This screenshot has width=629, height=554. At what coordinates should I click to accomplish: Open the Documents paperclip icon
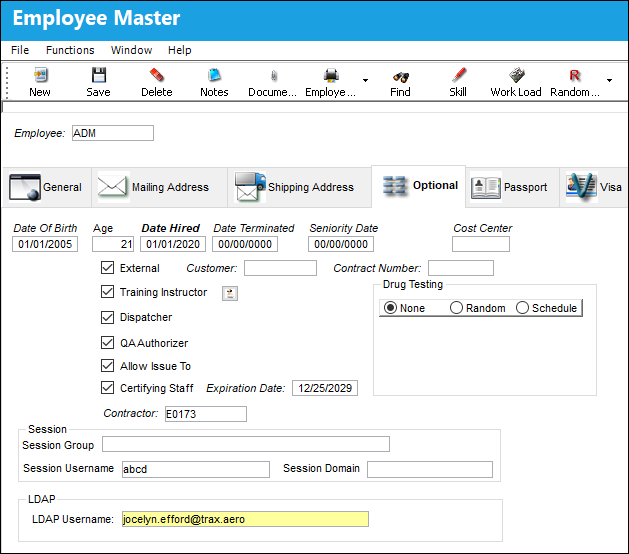coord(273,75)
